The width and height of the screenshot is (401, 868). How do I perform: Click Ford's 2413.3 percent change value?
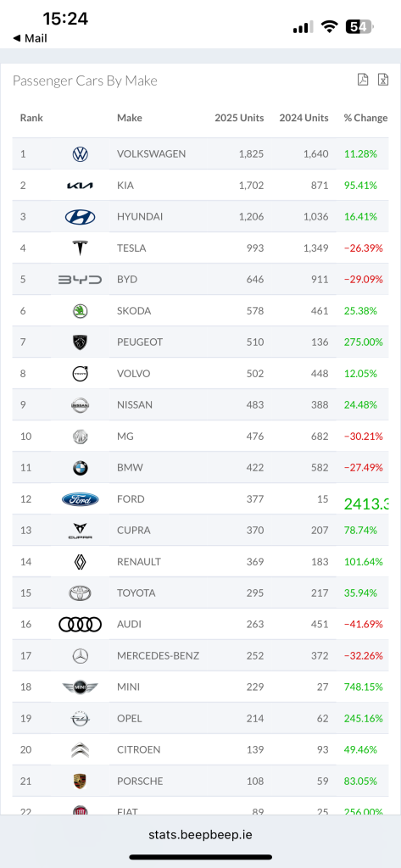coord(366,504)
